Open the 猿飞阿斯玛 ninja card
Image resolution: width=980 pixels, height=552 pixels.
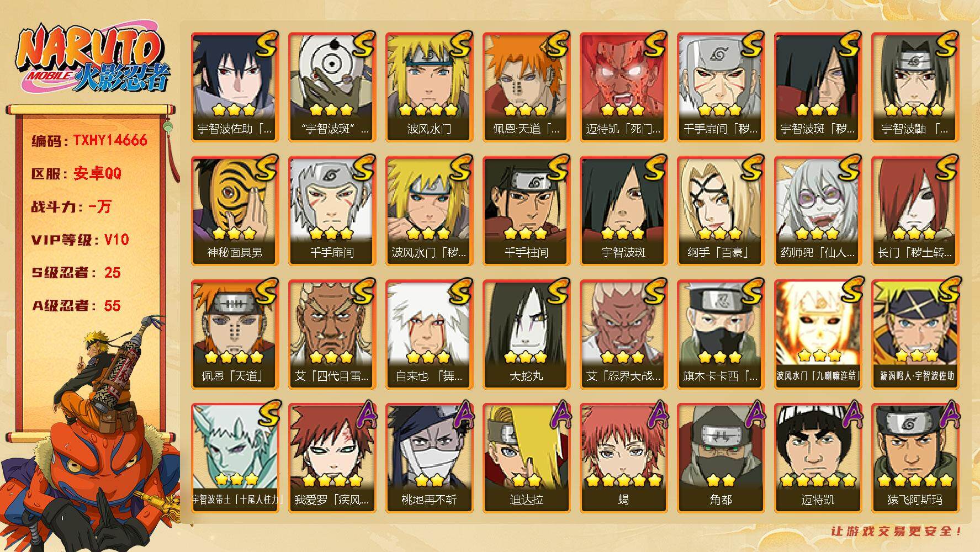click(x=915, y=458)
